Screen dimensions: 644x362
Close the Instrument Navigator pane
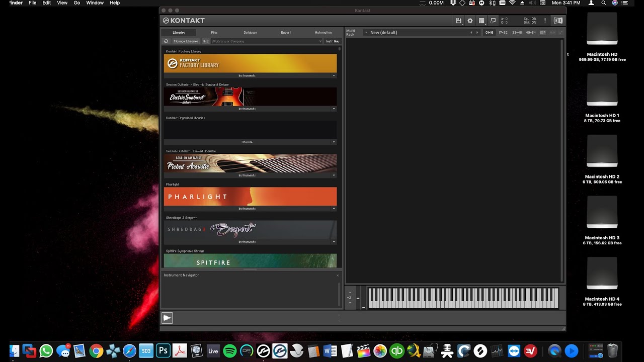click(338, 275)
